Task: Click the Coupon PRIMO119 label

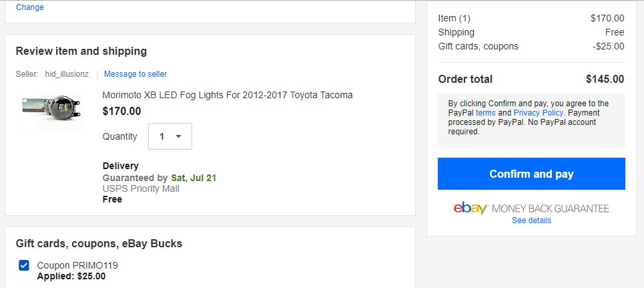Action: pos(77,265)
